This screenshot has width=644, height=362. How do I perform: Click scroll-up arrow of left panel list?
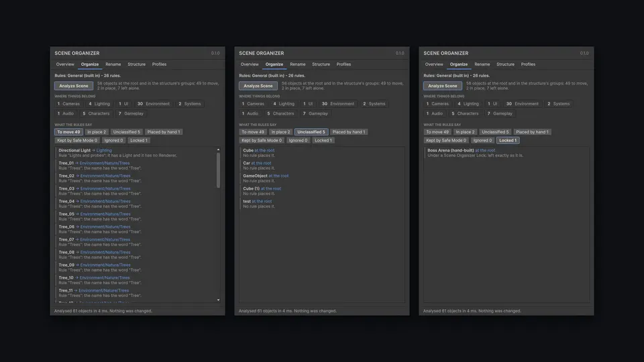point(218,149)
